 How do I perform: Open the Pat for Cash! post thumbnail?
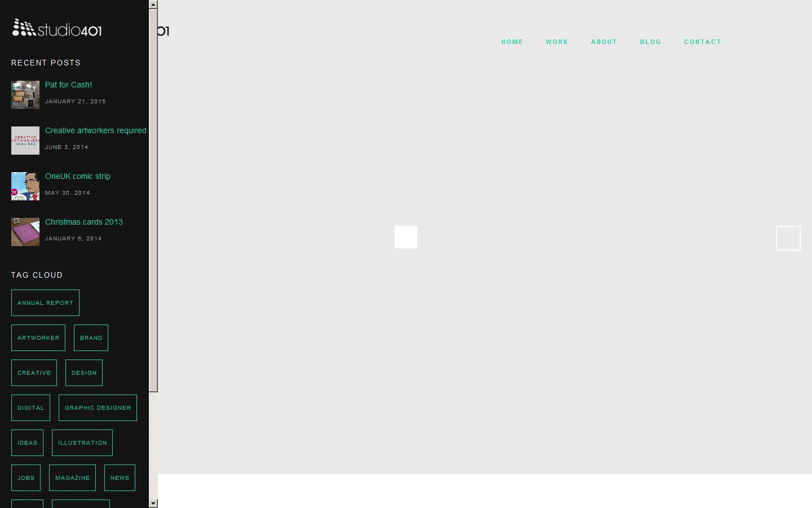tap(25, 94)
